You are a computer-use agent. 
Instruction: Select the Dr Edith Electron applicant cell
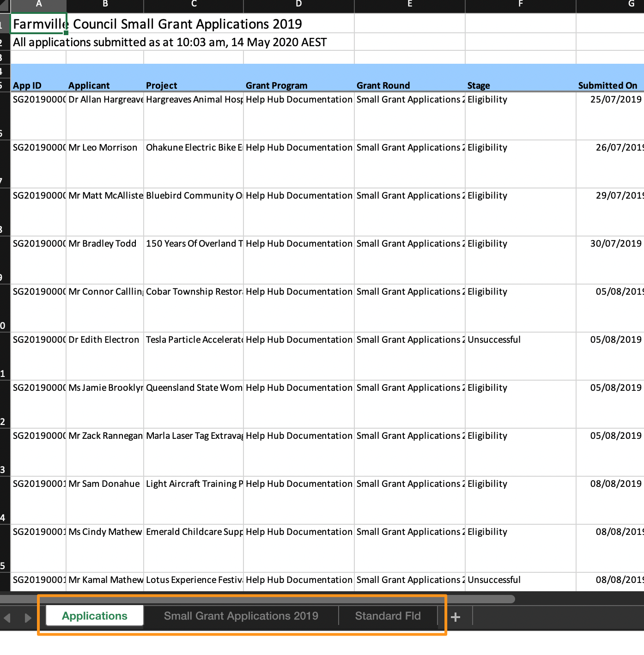pos(104,340)
